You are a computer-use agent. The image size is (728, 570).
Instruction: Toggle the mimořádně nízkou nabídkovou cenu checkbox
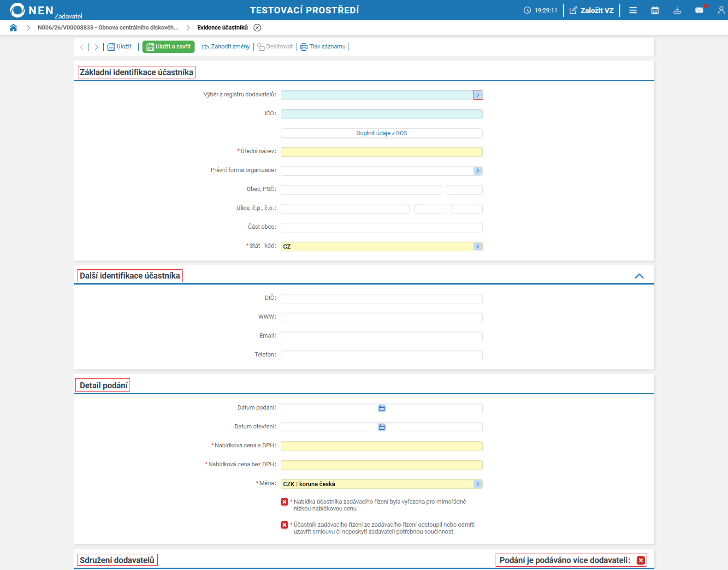pyautogui.click(x=284, y=502)
